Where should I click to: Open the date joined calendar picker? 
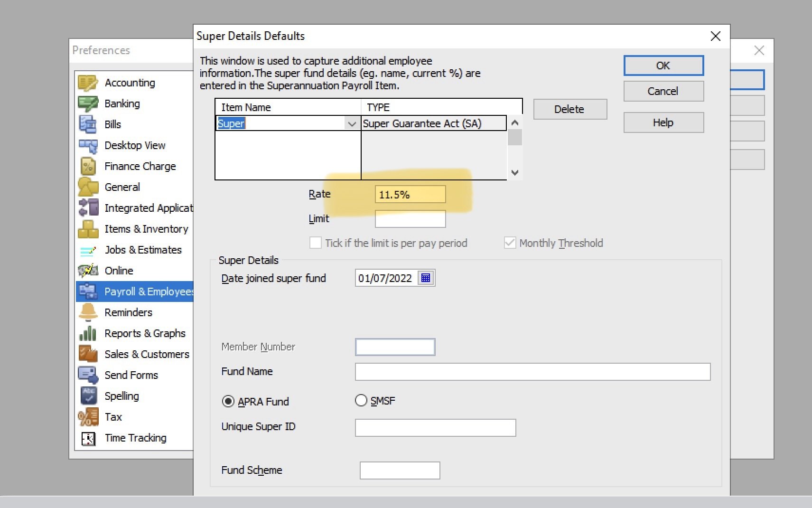click(x=426, y=278)
